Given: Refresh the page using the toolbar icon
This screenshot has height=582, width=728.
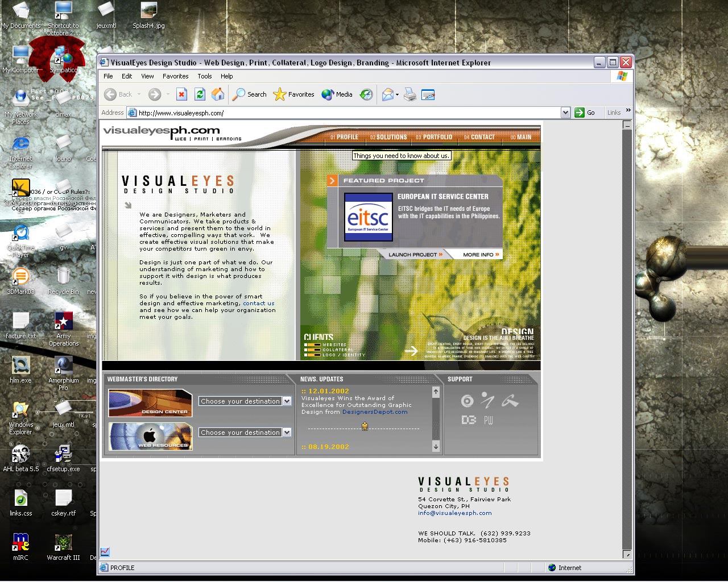Looking at the screenshot, I should pyautogui.click(x=200, y=94).
